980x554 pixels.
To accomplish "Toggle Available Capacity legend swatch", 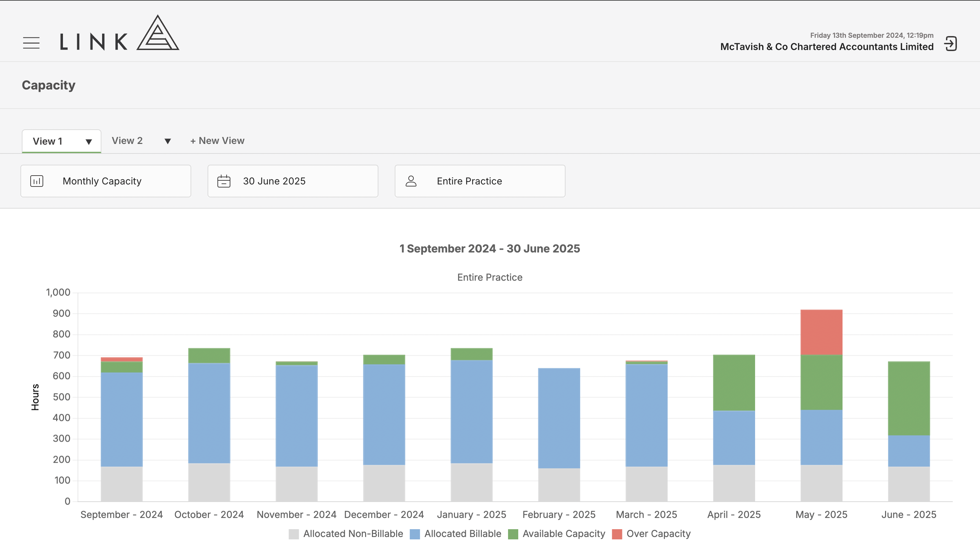I will tap(513, 534).
